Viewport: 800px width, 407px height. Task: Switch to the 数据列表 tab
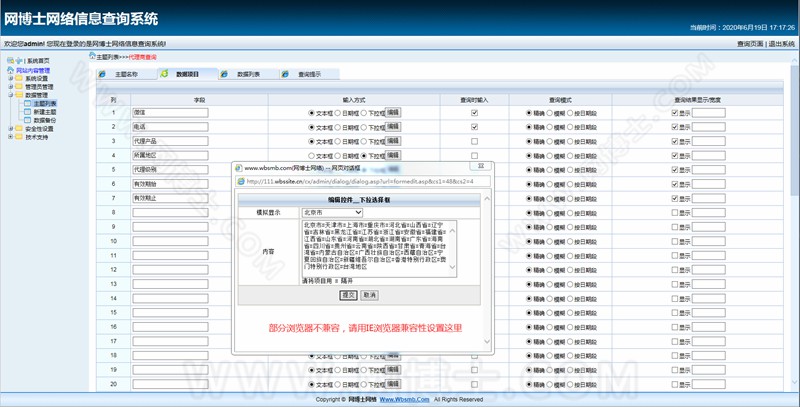pyautogui.click(x=248, y=74)
